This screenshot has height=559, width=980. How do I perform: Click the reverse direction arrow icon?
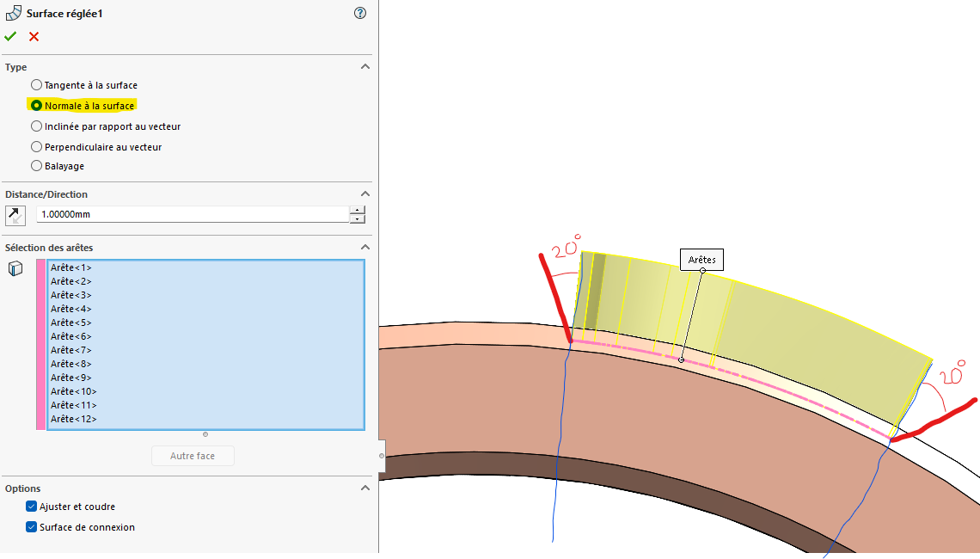[x=15, y=215]
